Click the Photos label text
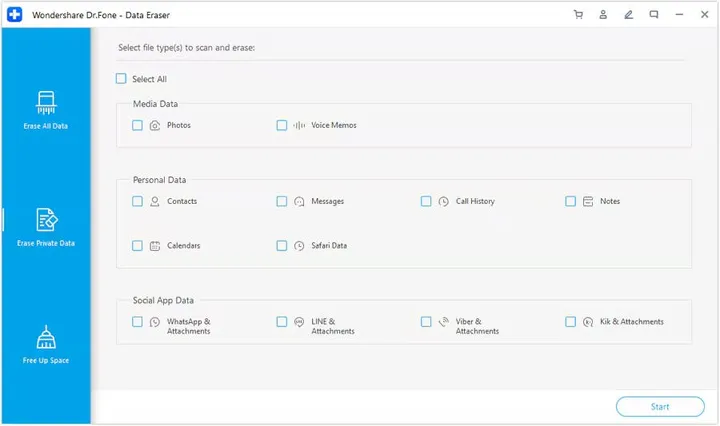 [x=179, y=125]
